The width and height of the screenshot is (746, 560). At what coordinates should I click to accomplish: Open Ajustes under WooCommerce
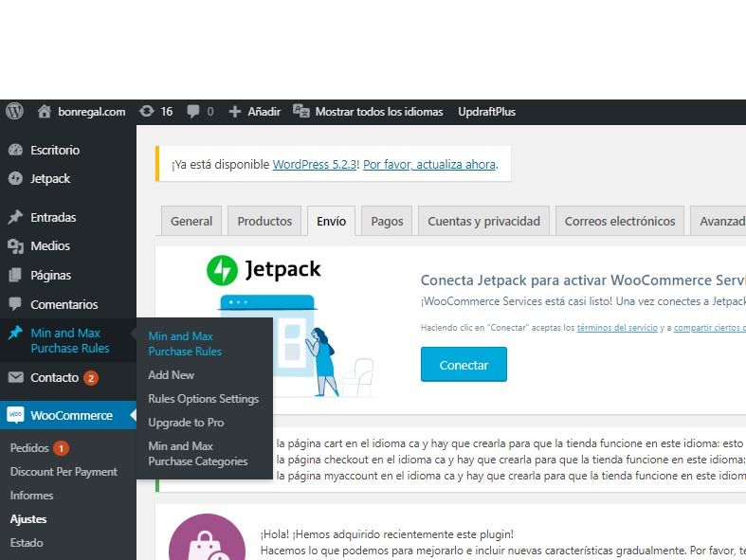click(x=28, y=519)
